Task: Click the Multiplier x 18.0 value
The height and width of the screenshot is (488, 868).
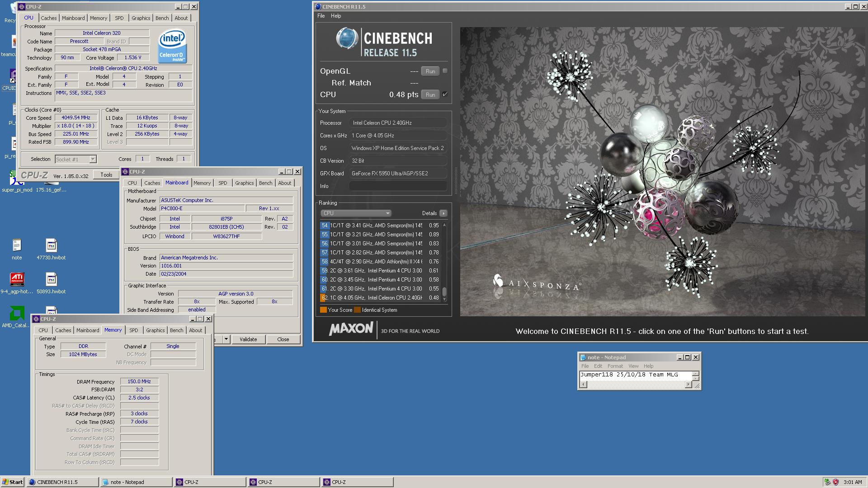Action: [76, 126]
